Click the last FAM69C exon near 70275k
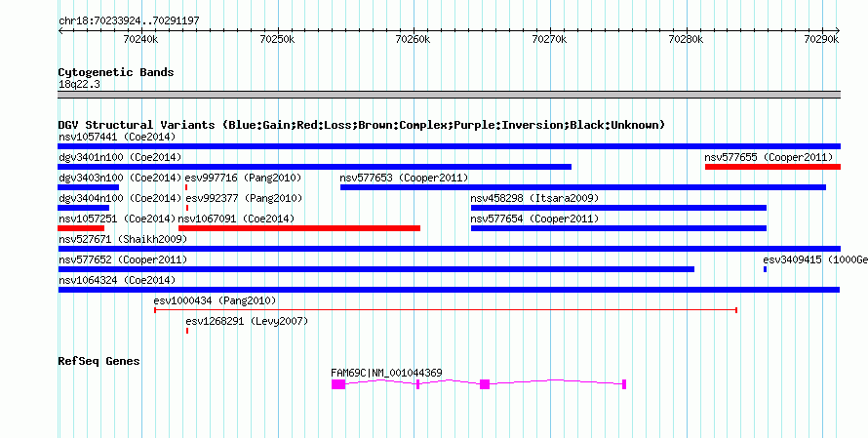The image size is (868, 438). pos(624,384)
